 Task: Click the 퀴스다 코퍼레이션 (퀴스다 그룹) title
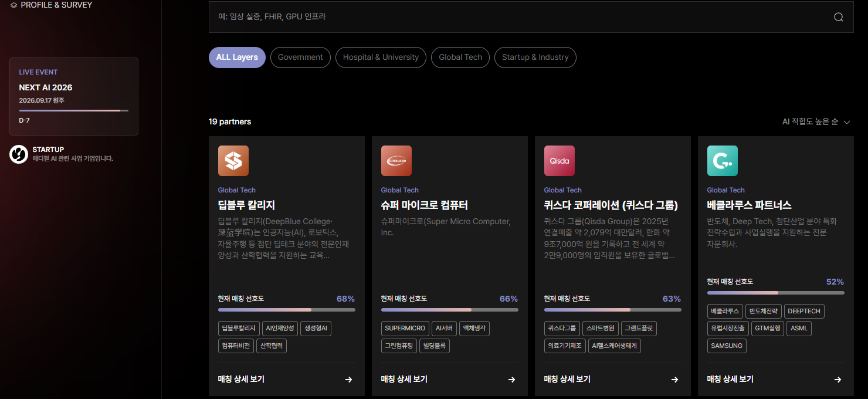[x=611, y=205]
